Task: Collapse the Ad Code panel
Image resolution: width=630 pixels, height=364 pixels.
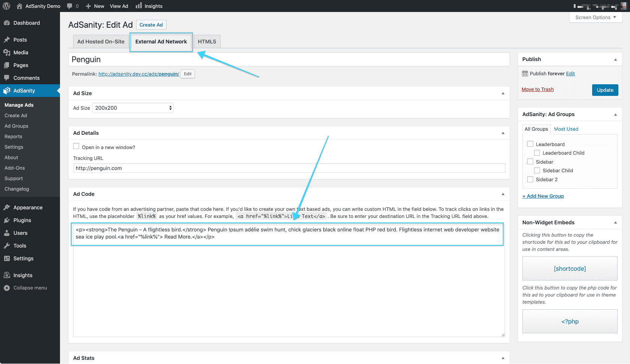Action: (503, 194)
